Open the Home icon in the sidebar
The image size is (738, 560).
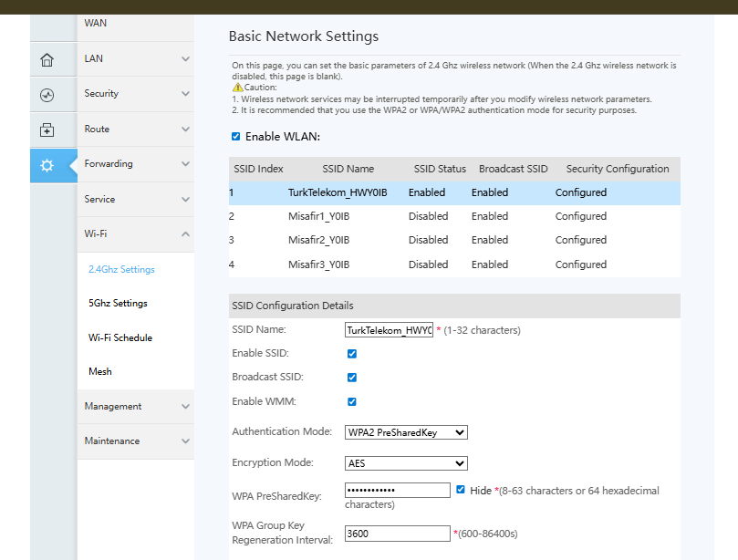coord(47,60)
